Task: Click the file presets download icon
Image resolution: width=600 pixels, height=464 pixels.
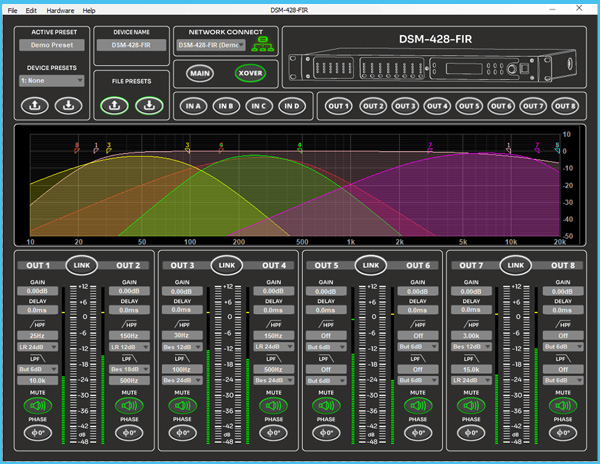Action: click(x=148, y=104)
